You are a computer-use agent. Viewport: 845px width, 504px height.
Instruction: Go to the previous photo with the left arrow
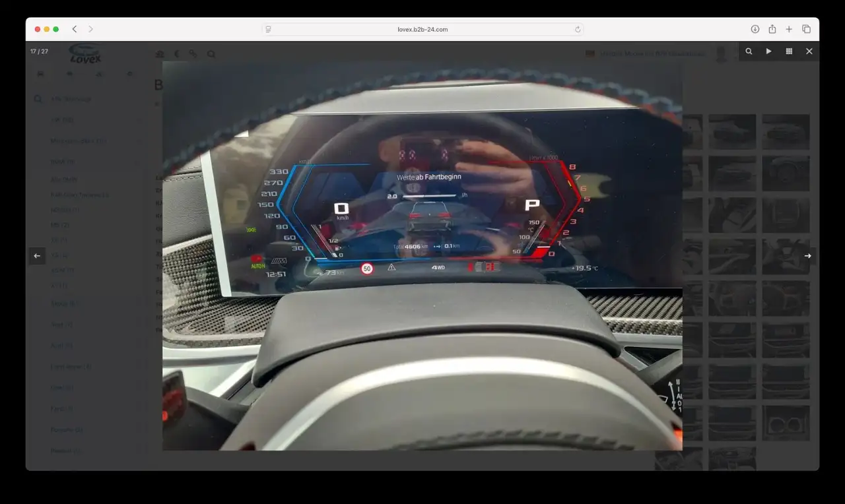tap(37, 256)
